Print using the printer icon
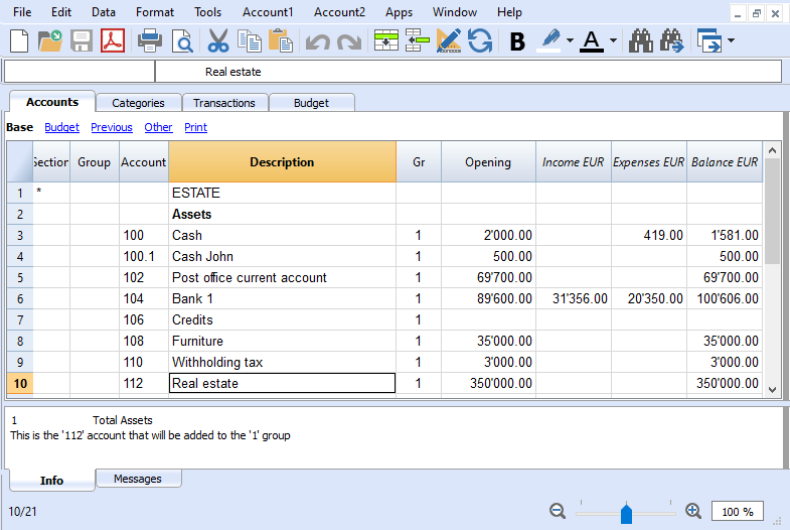 pos(150,41)
